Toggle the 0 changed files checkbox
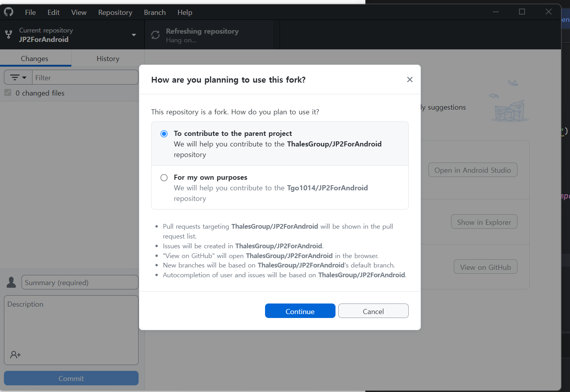The image size is (570, 392). [x=8, y=93]
